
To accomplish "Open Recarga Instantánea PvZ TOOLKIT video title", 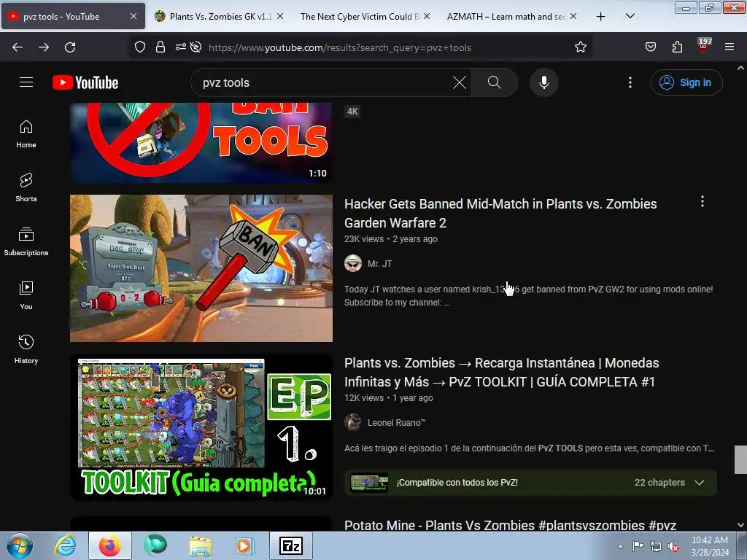I will pos(501,373).
